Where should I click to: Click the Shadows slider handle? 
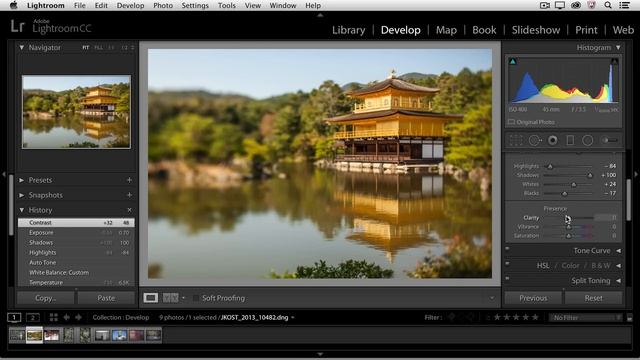tap(590, 176)
